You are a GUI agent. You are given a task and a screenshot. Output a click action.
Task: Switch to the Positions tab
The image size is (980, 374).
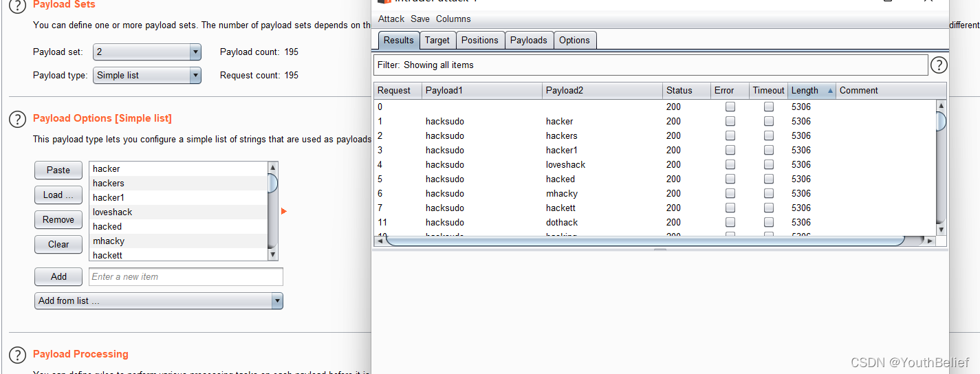(480, 41)
